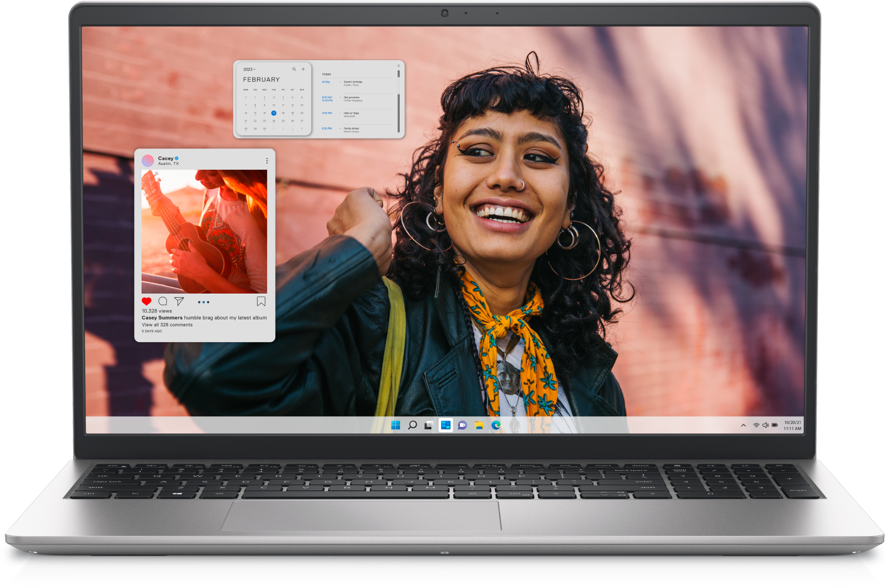Save the post using the bookmark icon

pyautogui.click(x=261, y=301)
